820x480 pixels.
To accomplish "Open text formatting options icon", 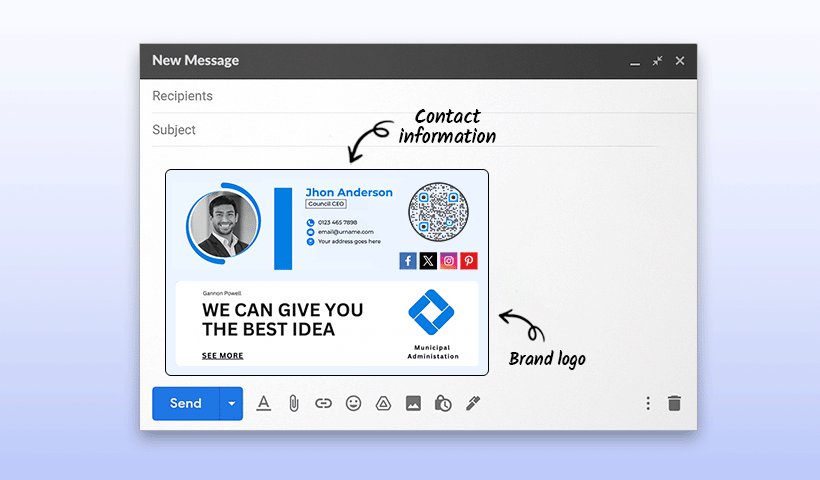I will point(264,403).
